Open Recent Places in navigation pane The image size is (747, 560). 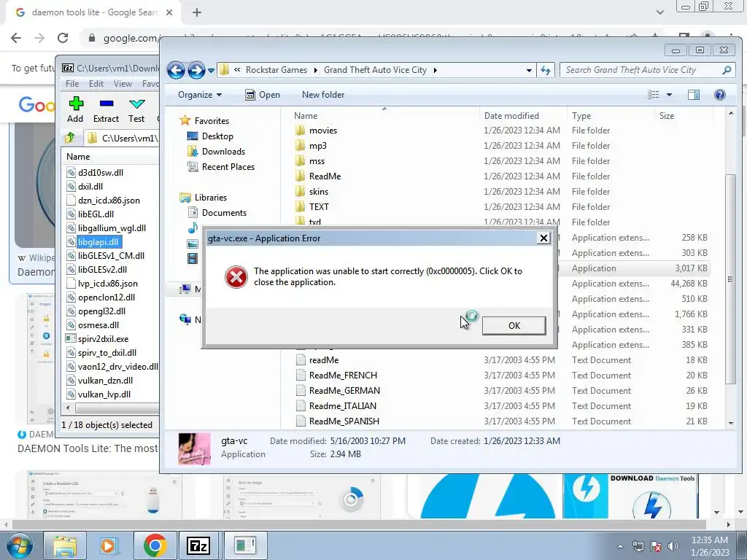221,167
